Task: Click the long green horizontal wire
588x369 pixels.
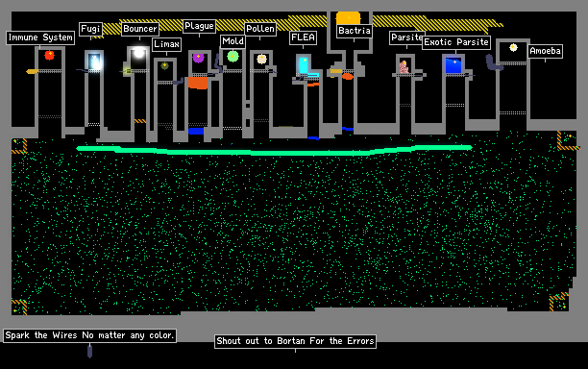Action: pos(274,150)
